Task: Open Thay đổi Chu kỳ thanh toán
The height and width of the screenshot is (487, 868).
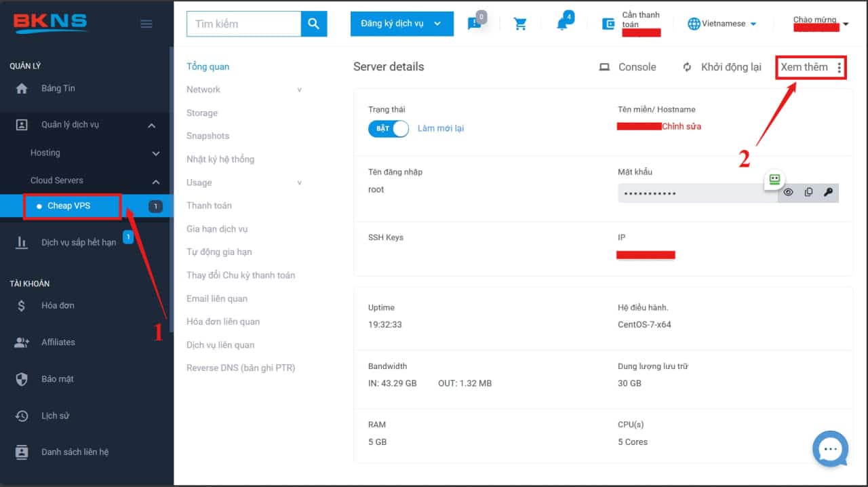Action: (x=241, y=275)
